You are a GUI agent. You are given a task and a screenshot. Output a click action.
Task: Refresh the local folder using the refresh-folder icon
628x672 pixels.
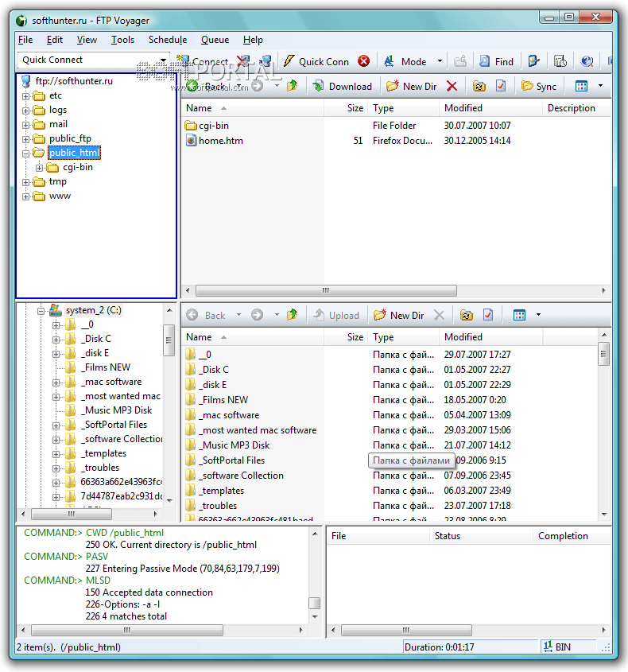[466, 316]
